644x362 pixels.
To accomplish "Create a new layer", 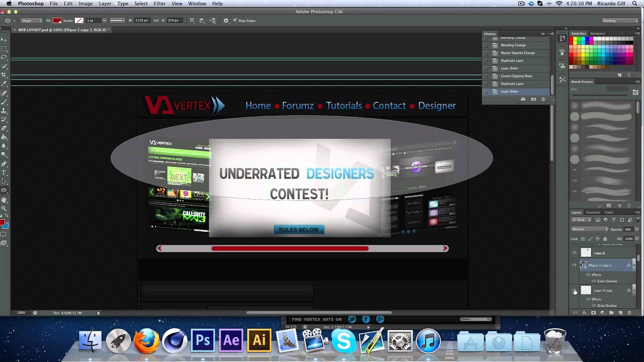I will pyautogui.click(x=620, y=313).
